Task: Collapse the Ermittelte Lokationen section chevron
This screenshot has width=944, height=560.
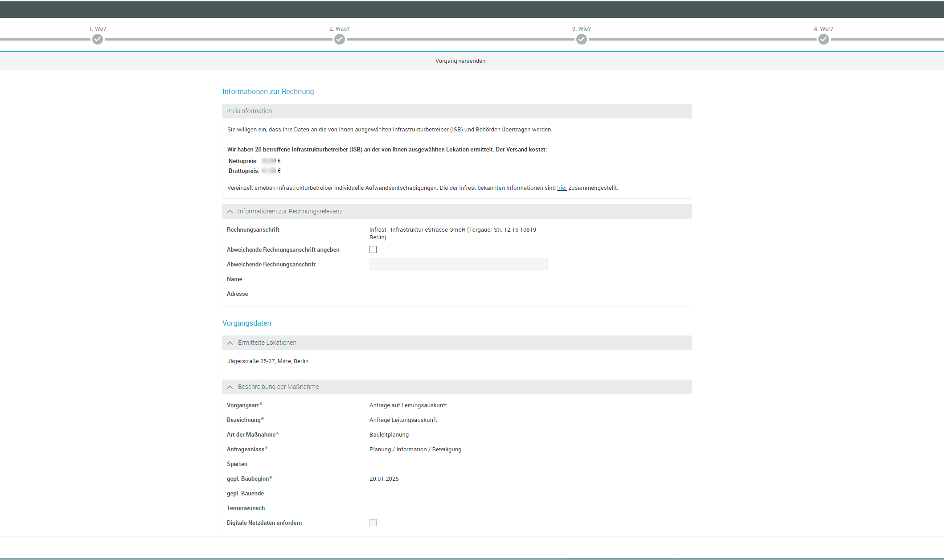Action: point(230,343)
